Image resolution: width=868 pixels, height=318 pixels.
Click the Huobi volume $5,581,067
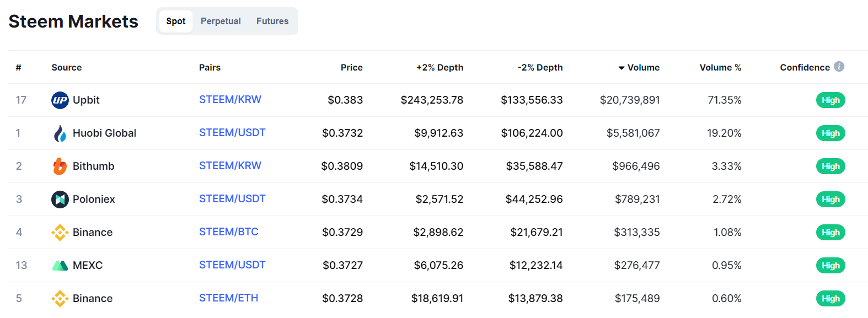click(x=633, y=133)
